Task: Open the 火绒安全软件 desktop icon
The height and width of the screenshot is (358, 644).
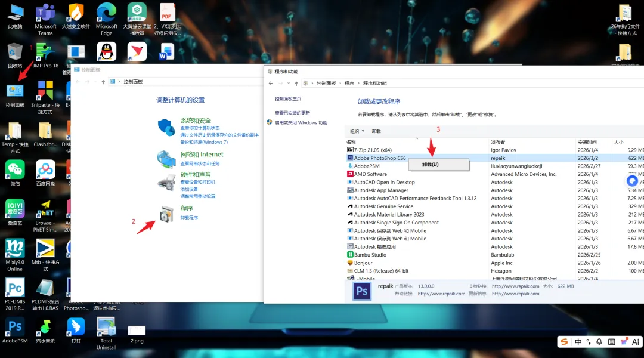Action: pyautogui.click(x=76, y=17)
